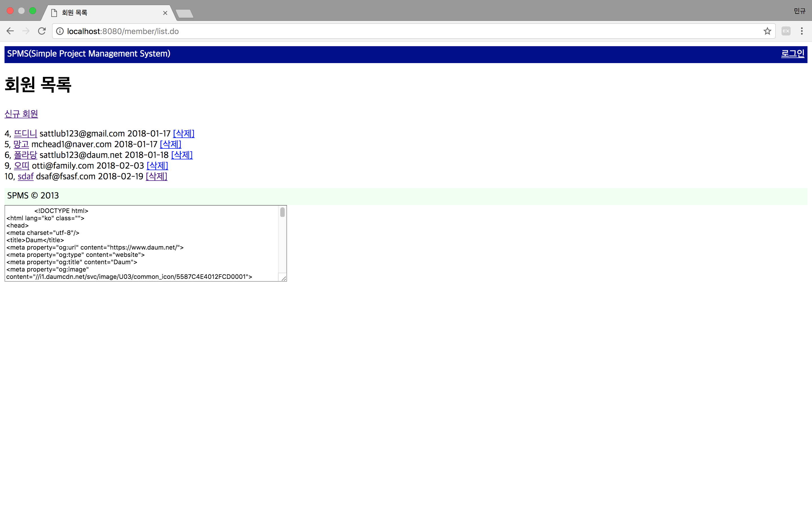Delete member 망고 via 삭제 link
Viewport: 812px width, 507px height.
171,144
